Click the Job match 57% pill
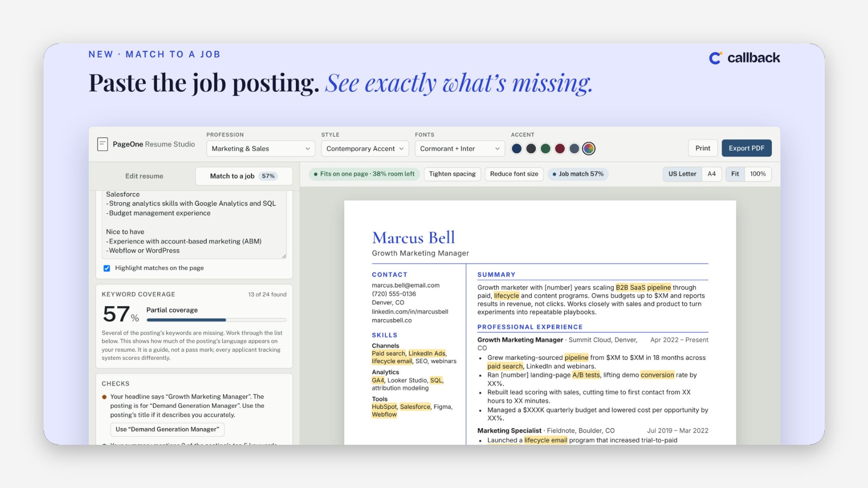Screen dimensions: 868x488 (x=578, y=174)
